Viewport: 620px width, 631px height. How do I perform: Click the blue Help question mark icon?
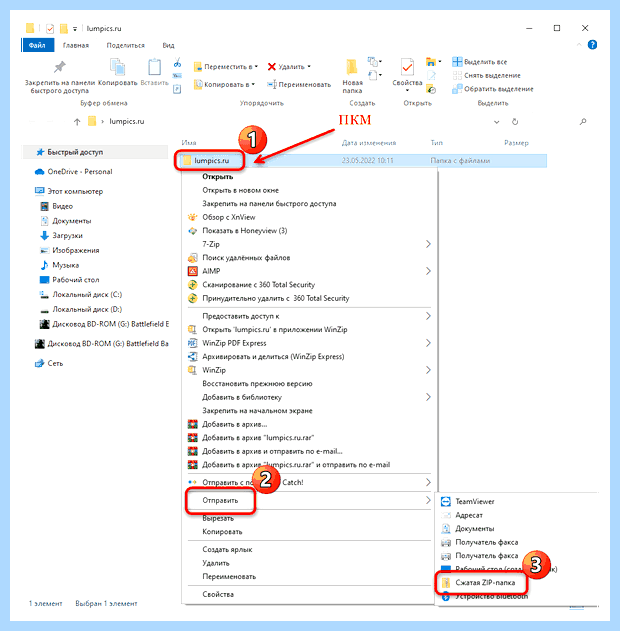(x=592, y=45)
